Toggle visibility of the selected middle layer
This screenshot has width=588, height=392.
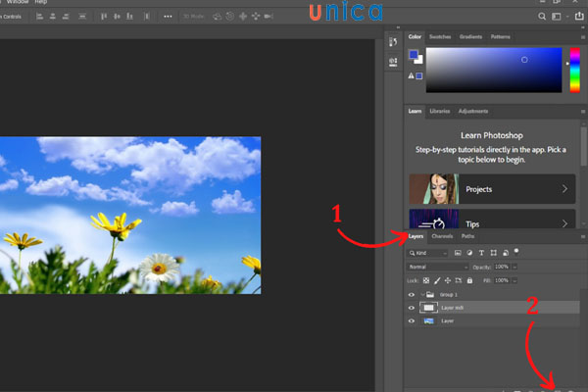pos(412,308)
